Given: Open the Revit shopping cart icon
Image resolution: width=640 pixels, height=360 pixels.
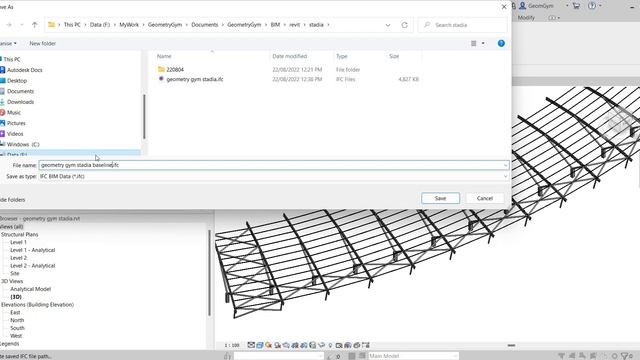Looking at the screenshot, I should coord(576,6).
